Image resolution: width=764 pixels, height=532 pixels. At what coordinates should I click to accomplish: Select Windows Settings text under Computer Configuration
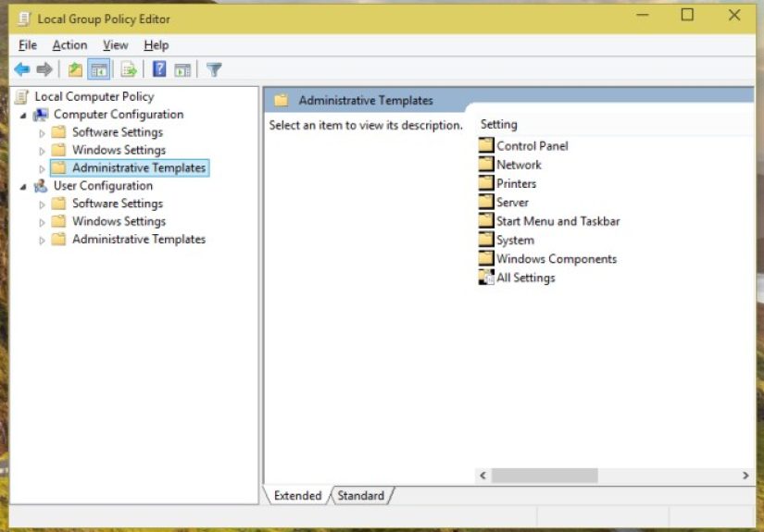[x=119, y=150]
